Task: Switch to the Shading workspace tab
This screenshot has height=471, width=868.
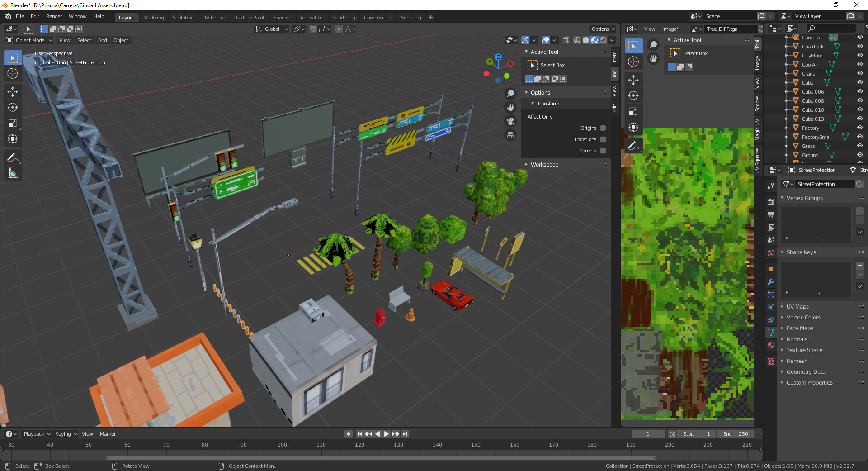Action: pyautogui.click(x=282, y=18)
